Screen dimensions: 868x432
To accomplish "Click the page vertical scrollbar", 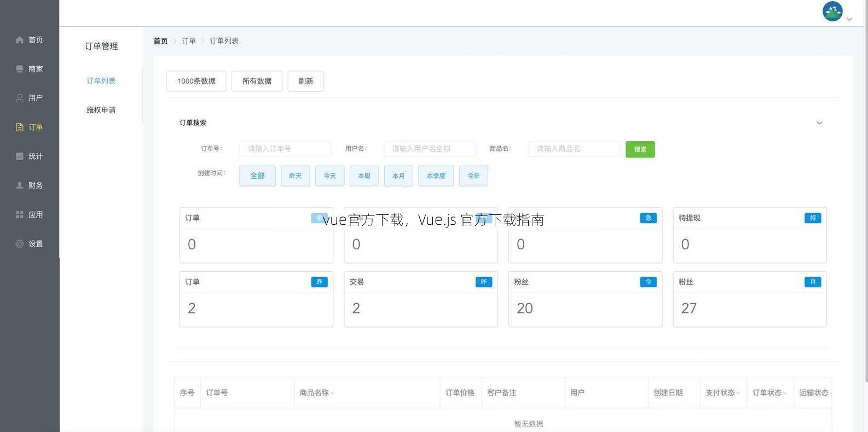I will click(865, 191).
